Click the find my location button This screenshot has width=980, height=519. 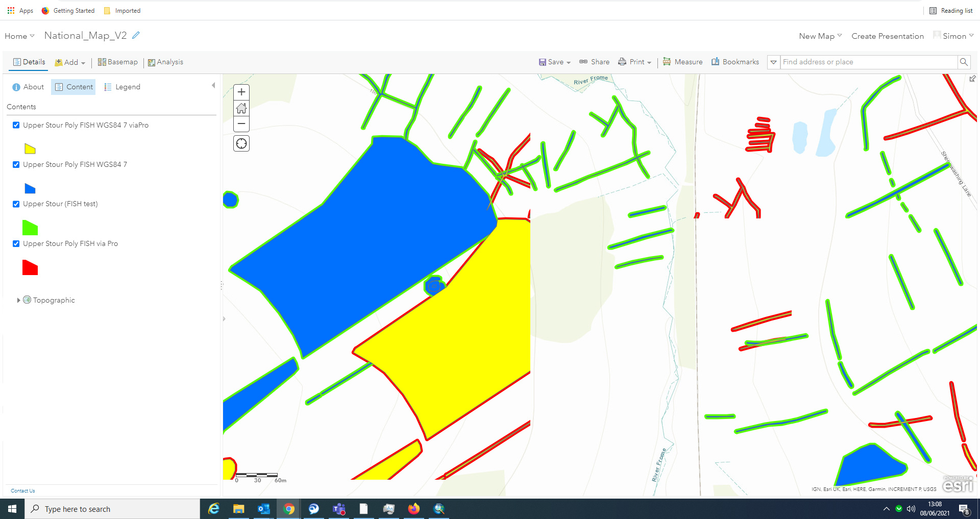[241, 143]
